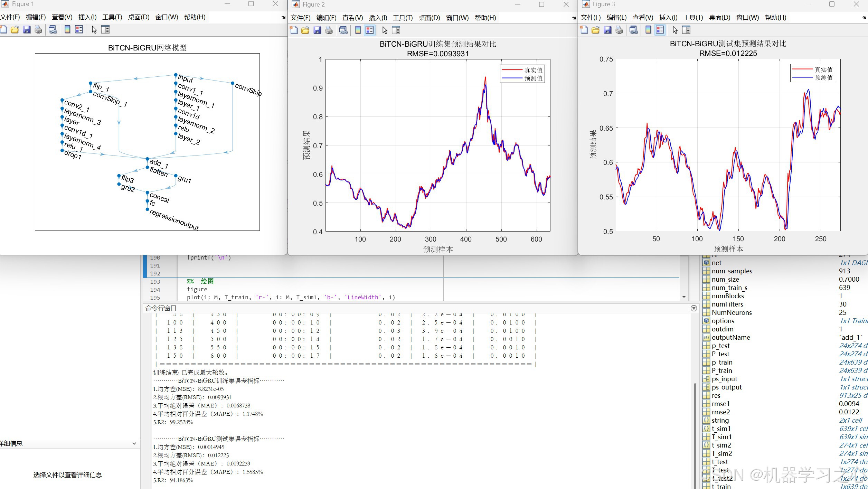Click Edit Plot arrow in Figure 3
This screenshot has width=868, height=489.
(675, 30)
